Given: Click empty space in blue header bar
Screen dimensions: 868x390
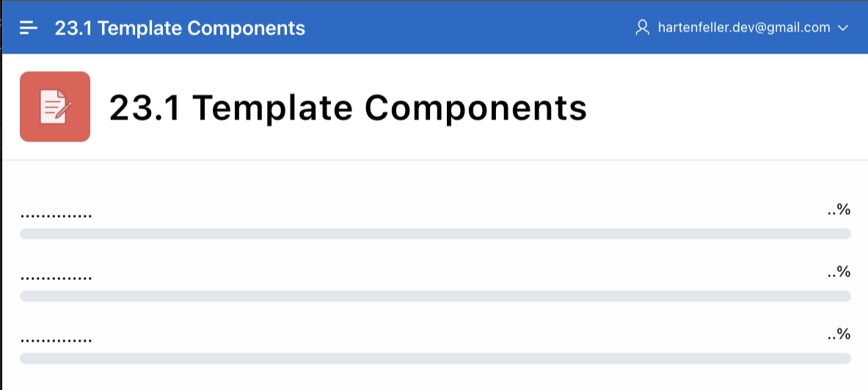Looking at the screenshot, I should [x=470, y=28].
